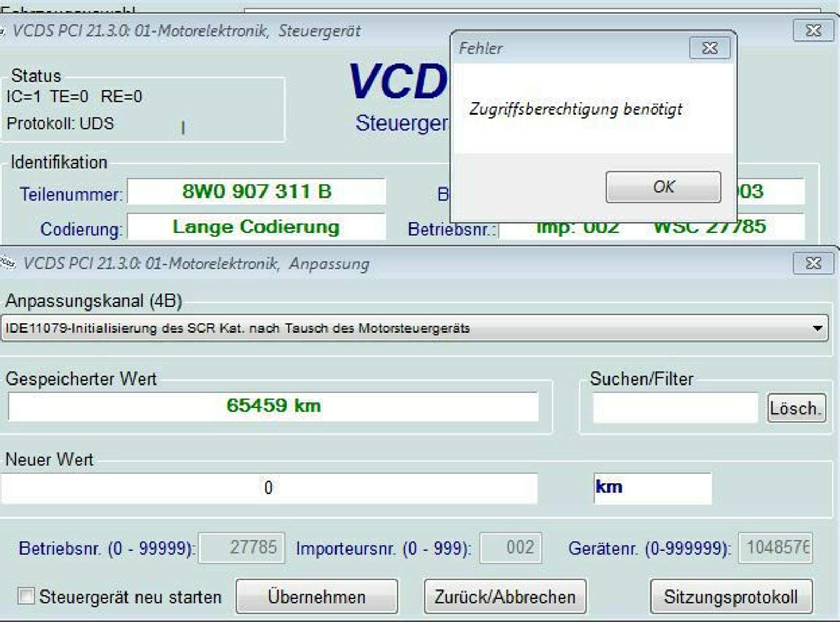The height and width of the screenshot is (622, 840).
Task: Click the VCDS icon on Anpassung title bar
Action: pyautogui.click(x=8, y=263)
